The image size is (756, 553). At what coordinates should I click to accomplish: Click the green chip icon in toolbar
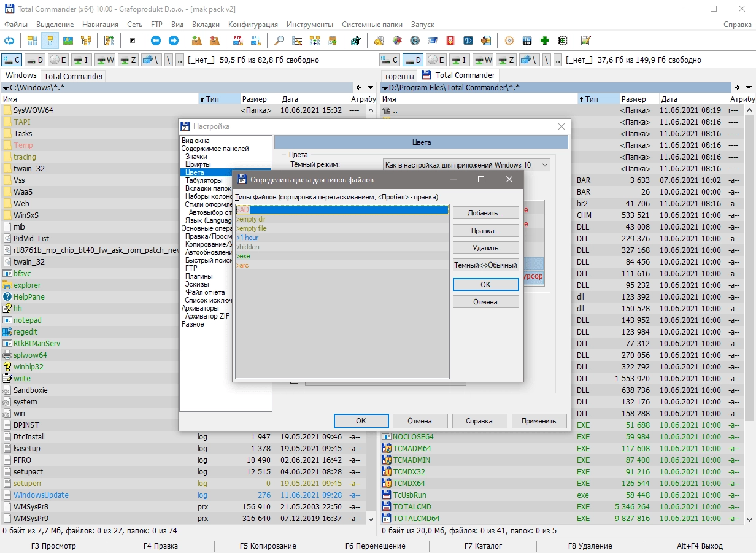(562, 41)
